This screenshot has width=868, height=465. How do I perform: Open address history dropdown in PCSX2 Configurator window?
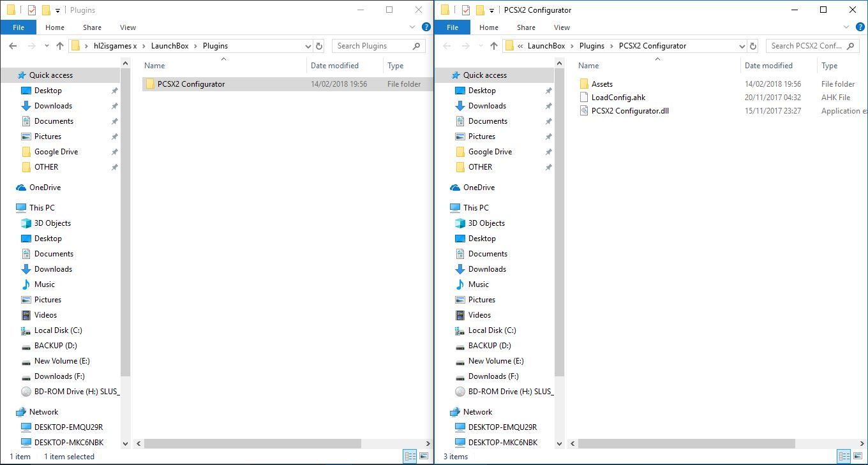pyautogui.click(x=742, y=46)
